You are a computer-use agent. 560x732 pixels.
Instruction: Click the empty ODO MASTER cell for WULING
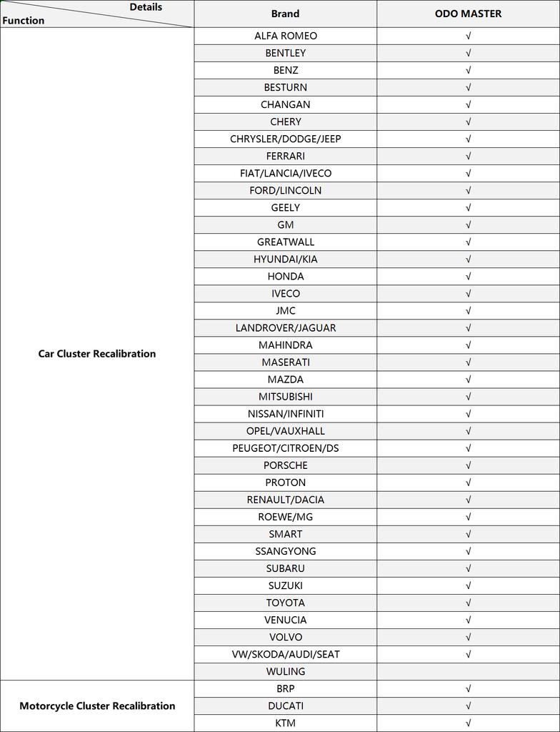[x=469, y=671]
